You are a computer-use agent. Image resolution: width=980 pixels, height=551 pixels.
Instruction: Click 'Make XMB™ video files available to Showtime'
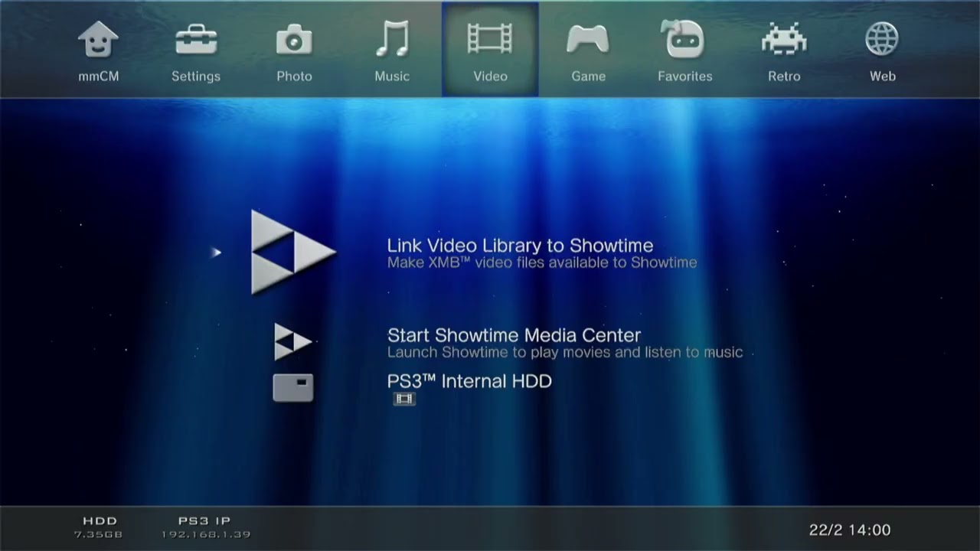click(x=542, y=262)
